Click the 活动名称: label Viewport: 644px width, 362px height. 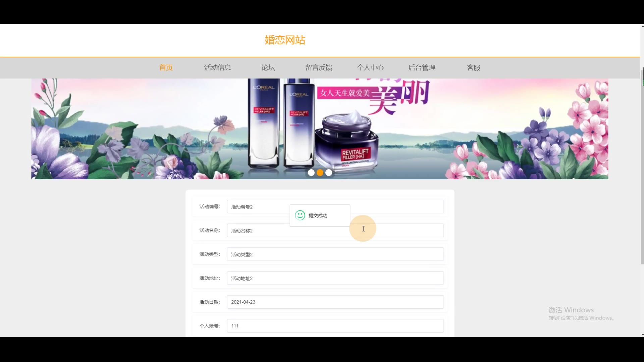(210, 230)
